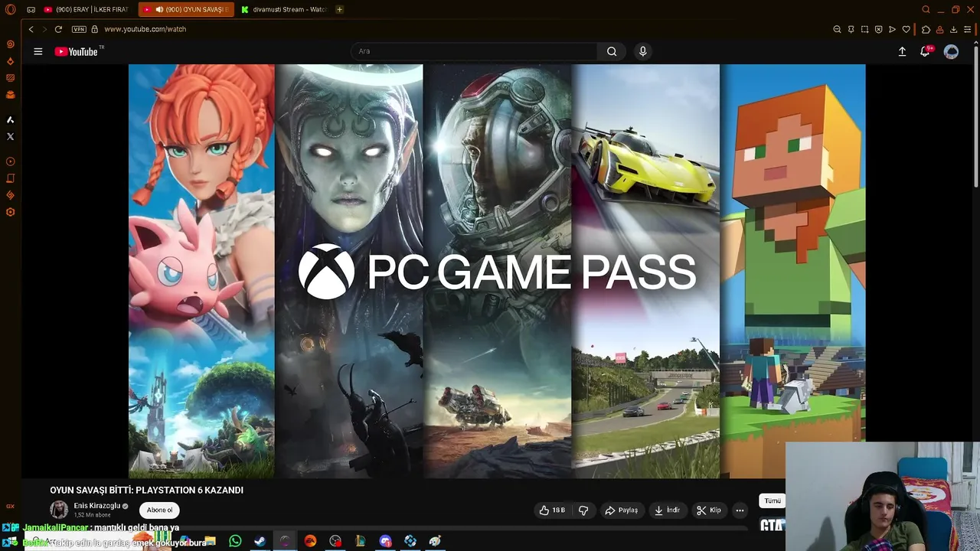
Task: Click the page vertical scrollbar
Action: pyautogui.click(x=976, y=115)
